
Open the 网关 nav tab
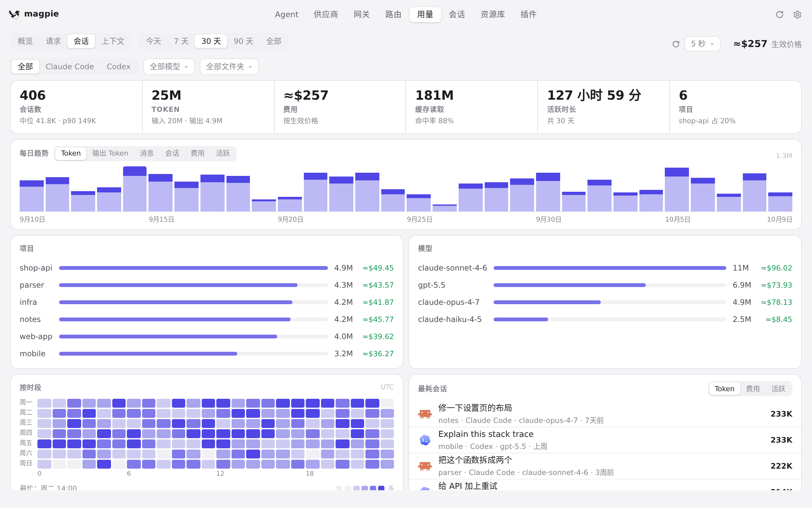click(x=362, y=15)
